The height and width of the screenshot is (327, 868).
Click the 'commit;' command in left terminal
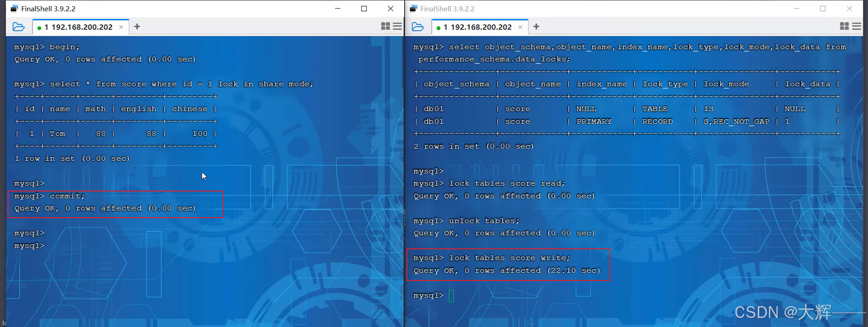click(67, 196)
